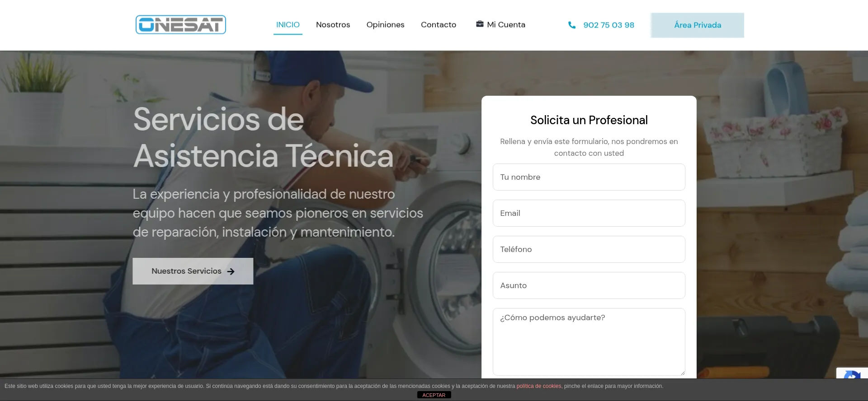This screenshot has width=868, height=401.
Task: Call the number 902 75 03 98
Action: [x=609, y=25]
